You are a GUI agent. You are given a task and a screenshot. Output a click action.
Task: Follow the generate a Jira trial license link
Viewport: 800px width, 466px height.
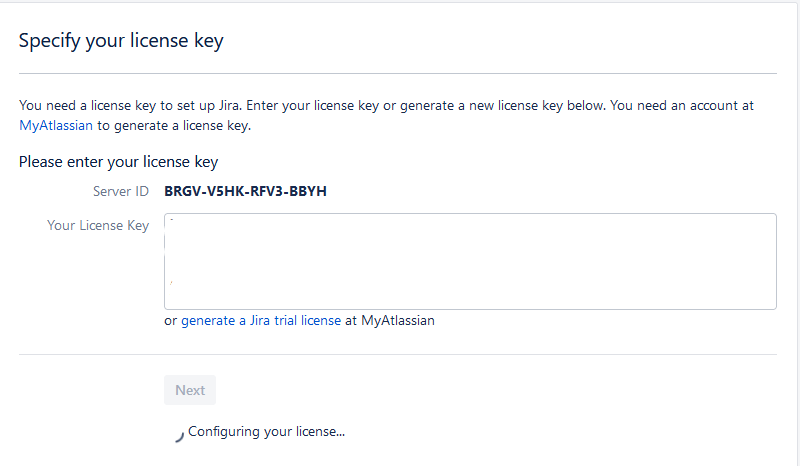click(x=261, y=321)
